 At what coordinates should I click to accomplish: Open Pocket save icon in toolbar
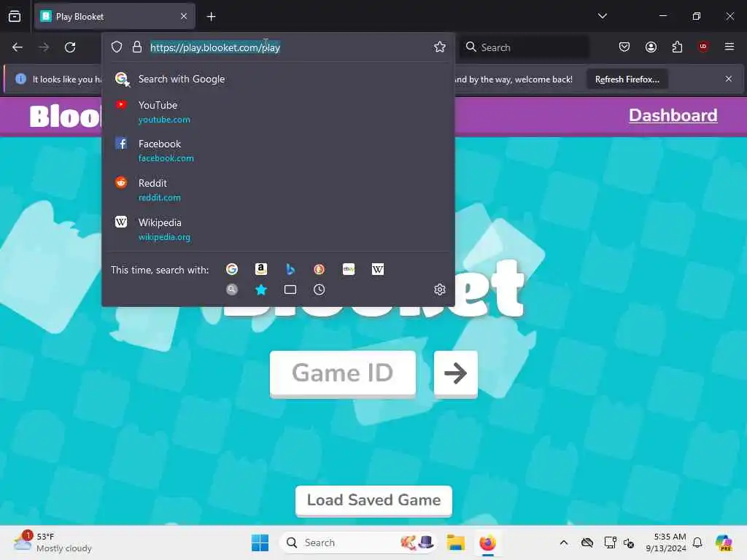(624, 47)
